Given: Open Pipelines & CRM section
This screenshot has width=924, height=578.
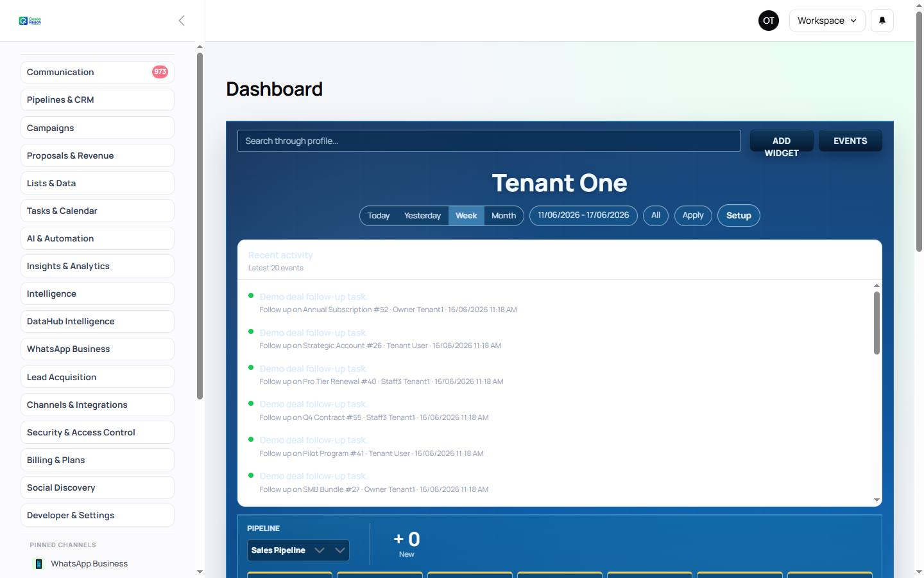Looking at the screenshot, I should tap(98, 100).
